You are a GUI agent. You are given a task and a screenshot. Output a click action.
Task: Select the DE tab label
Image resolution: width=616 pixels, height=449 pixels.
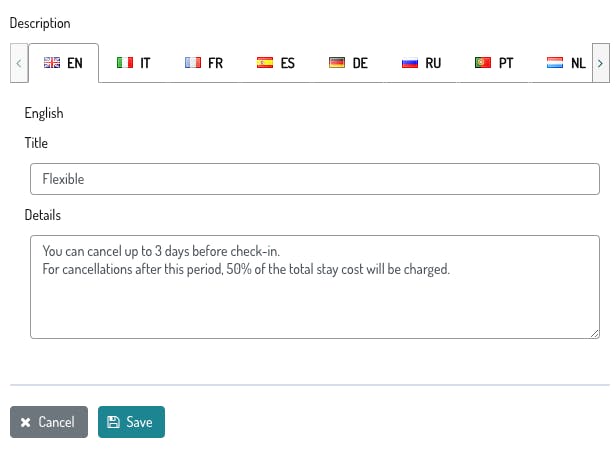(360, 63)
